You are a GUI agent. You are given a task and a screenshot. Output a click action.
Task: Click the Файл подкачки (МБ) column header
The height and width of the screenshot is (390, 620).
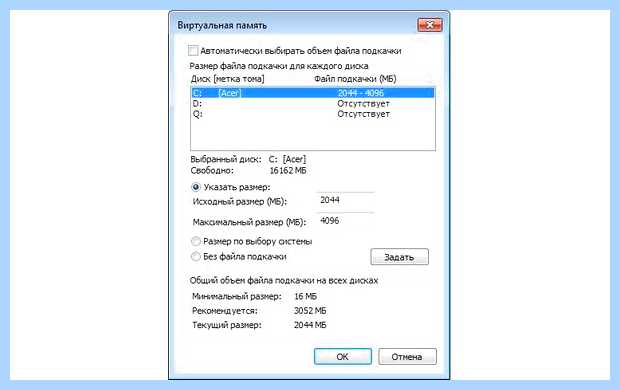pyautogui.click(x=355, y=79)
